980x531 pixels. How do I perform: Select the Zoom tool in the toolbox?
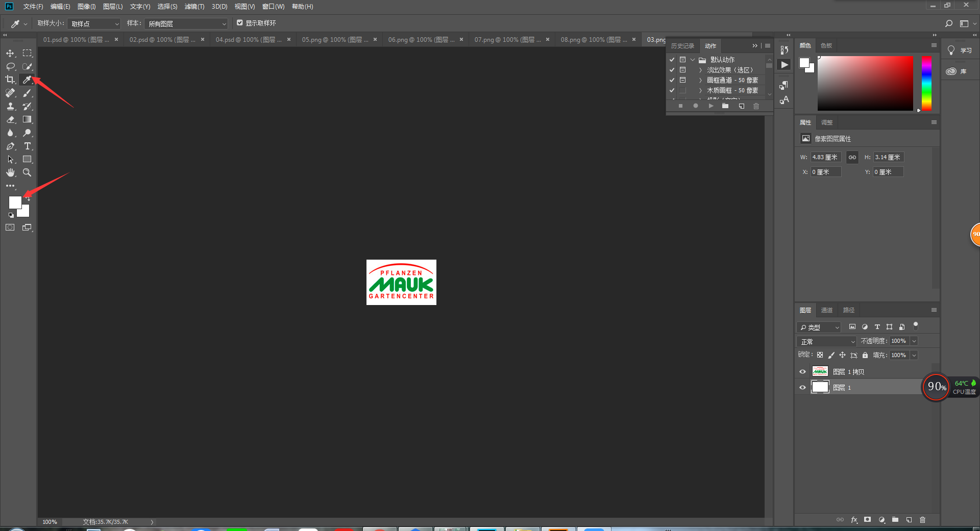coord(27,172)
